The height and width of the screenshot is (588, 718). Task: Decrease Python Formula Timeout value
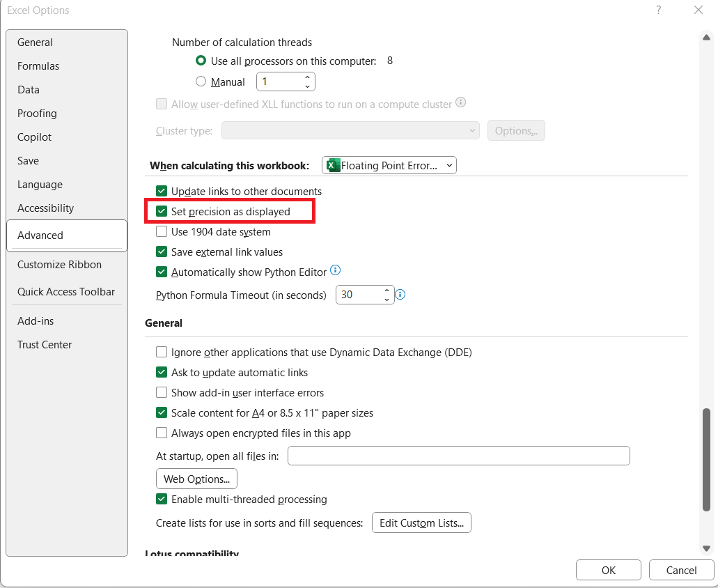[387, 300]
